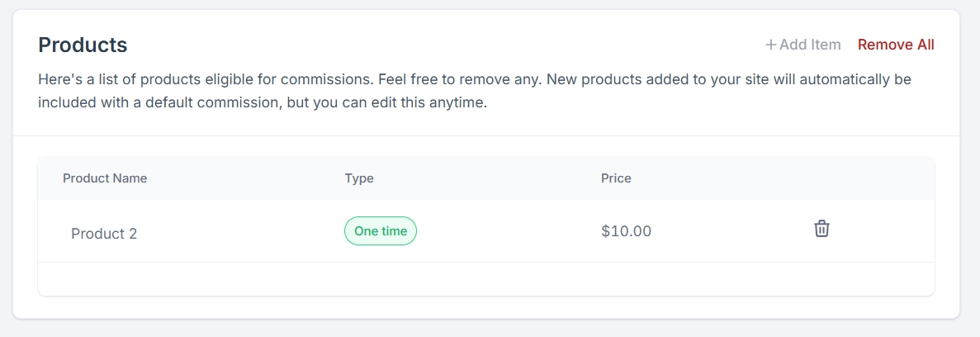Click the red Remove All link
This screenshot has width=980, height=337.
pyautogui.click(x=896, y=45)
